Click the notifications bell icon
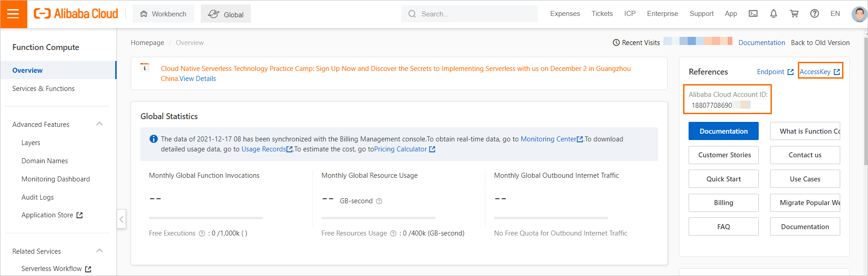Viewport: 868px width, 276px height. click(773, 14)
